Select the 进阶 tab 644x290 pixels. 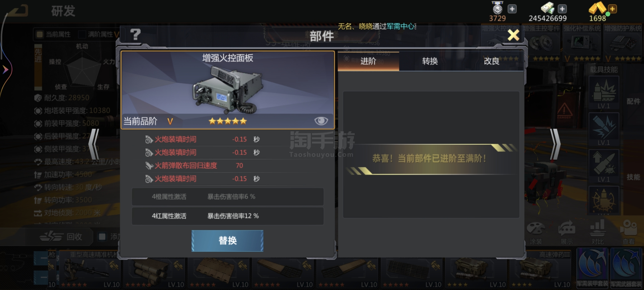click(368, 61)
